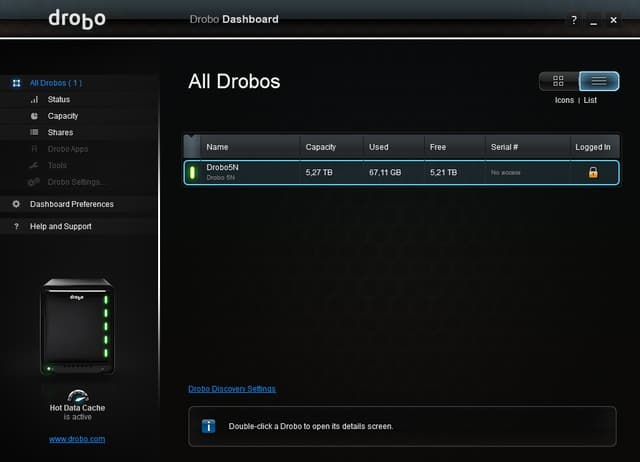
Task: Click the List view label
Action: point(590,100)
